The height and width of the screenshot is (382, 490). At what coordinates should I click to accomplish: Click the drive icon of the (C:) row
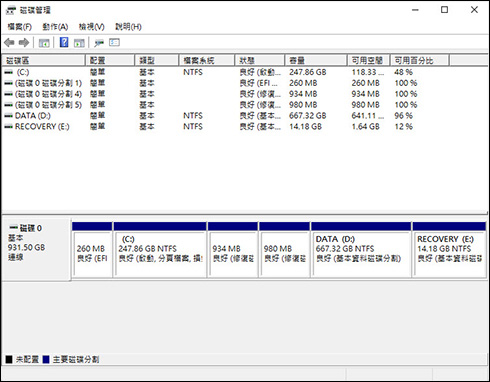point(9,72)
